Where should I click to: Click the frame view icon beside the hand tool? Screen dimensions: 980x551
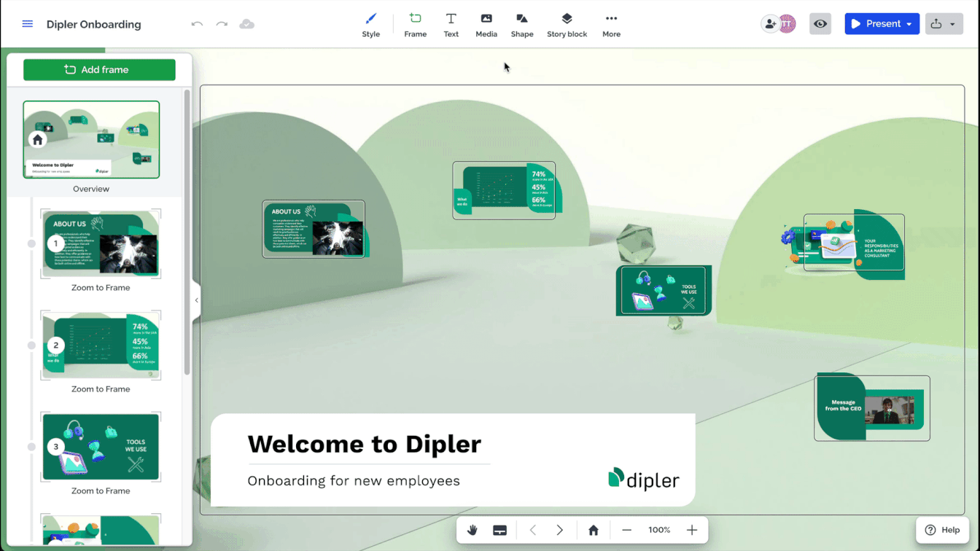[499, 530]
